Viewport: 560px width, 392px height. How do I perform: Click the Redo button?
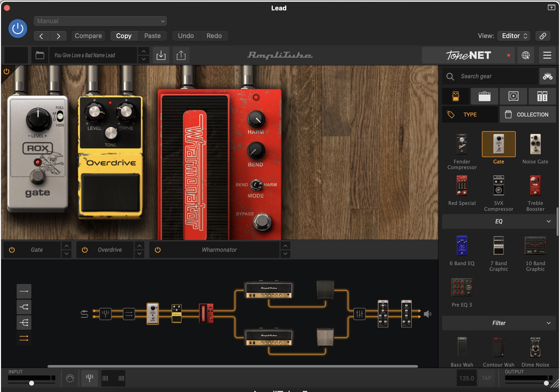pyautogui.click(x=214, y=36)
